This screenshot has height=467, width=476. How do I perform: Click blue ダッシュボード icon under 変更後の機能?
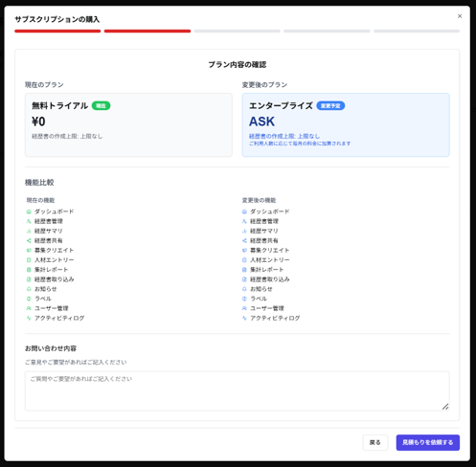point(244,211)
